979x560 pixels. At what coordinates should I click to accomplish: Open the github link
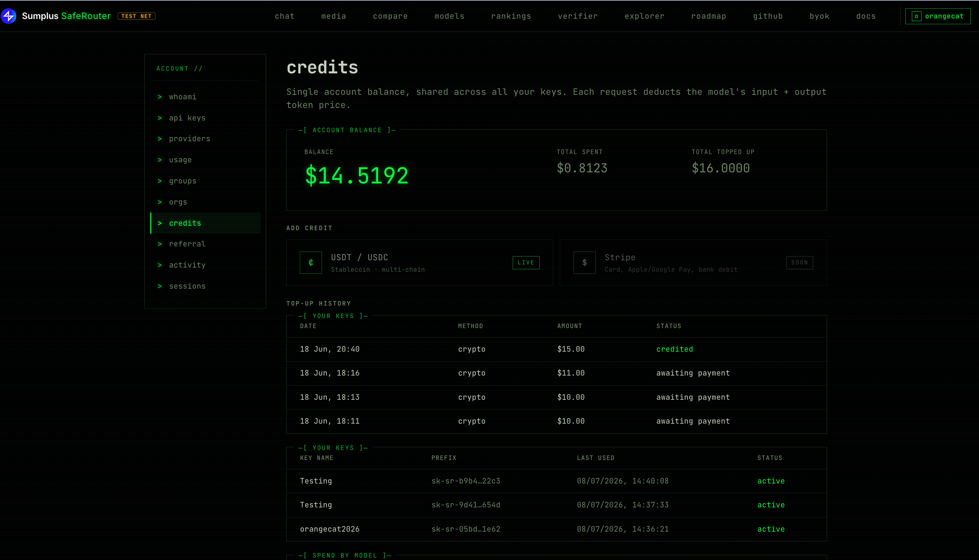[x=767, y=16]
